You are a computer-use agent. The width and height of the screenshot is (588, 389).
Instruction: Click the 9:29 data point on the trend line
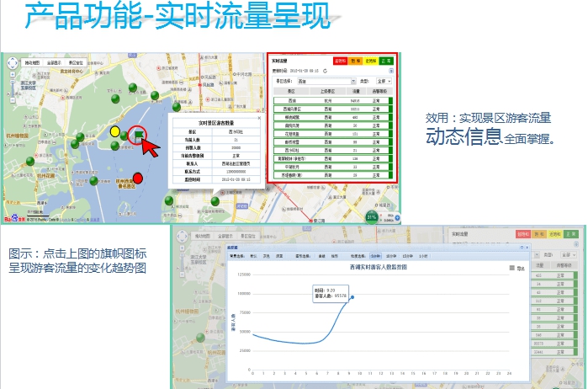click(x=352, y=297)
